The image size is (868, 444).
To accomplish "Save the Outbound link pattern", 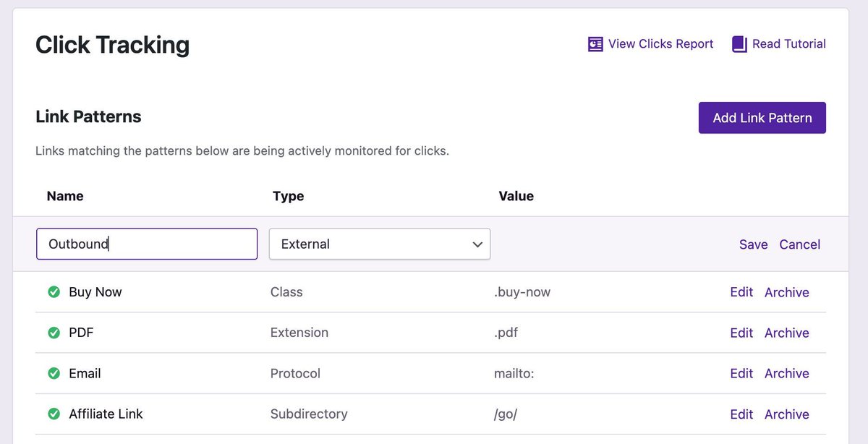I will pos(753,244).
